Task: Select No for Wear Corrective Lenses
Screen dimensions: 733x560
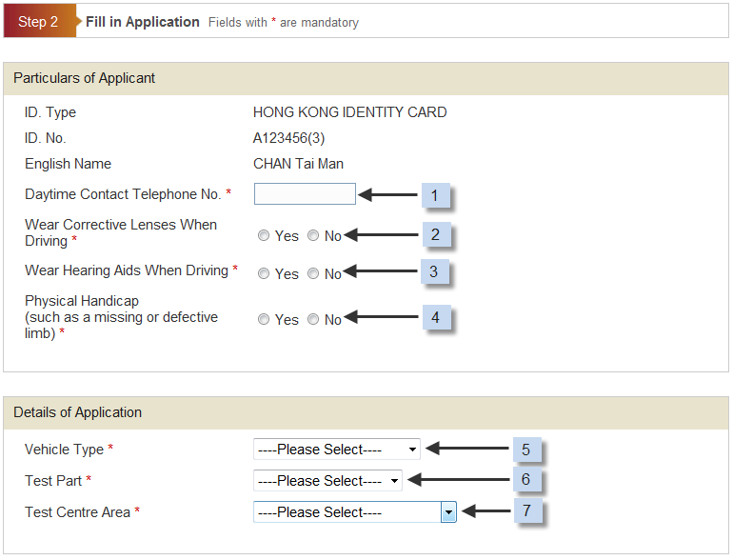Action: coord(313,235)
